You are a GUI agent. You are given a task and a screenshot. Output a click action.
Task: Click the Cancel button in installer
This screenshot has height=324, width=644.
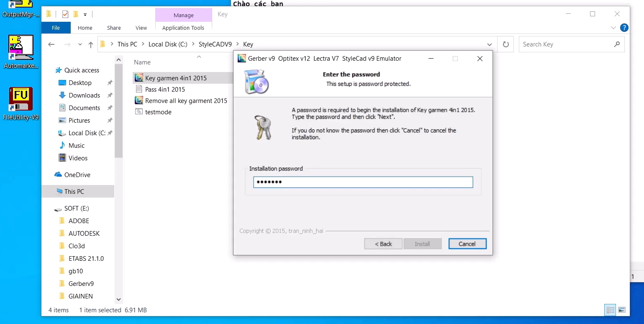(467, 244)
